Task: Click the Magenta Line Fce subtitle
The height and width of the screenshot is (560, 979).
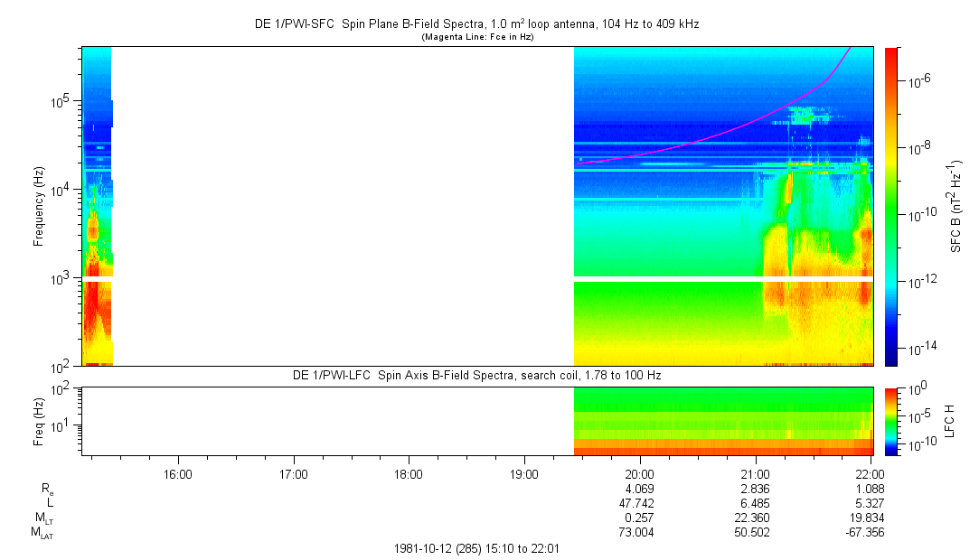Action: 477,37
